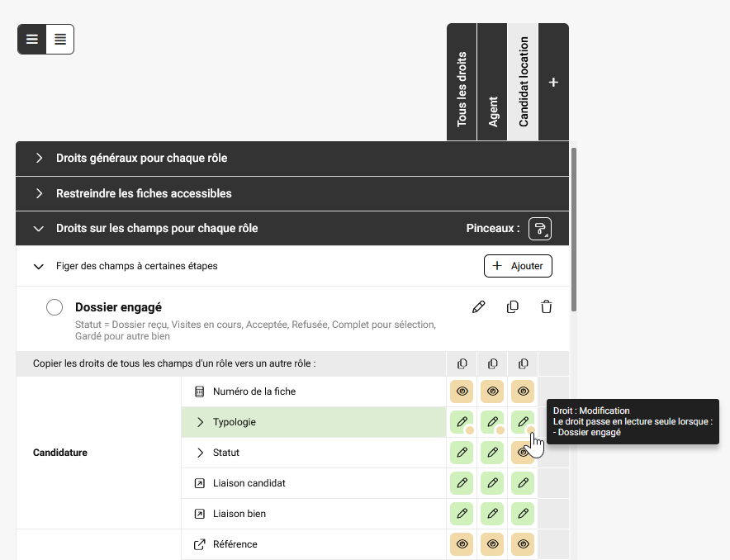Switch to the dense list view icon
730x560 pixels.
tap(60, 39)
